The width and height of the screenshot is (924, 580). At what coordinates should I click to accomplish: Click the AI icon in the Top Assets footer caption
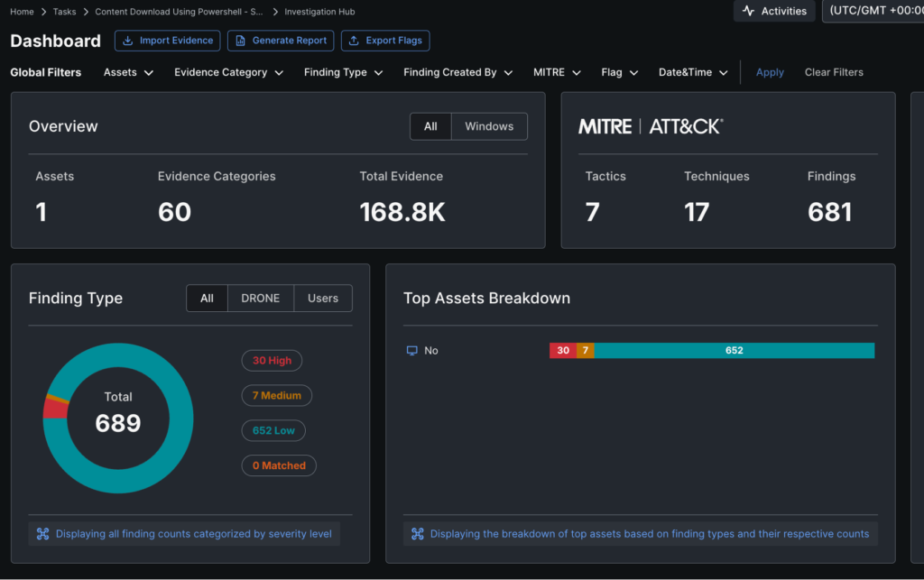418,533
